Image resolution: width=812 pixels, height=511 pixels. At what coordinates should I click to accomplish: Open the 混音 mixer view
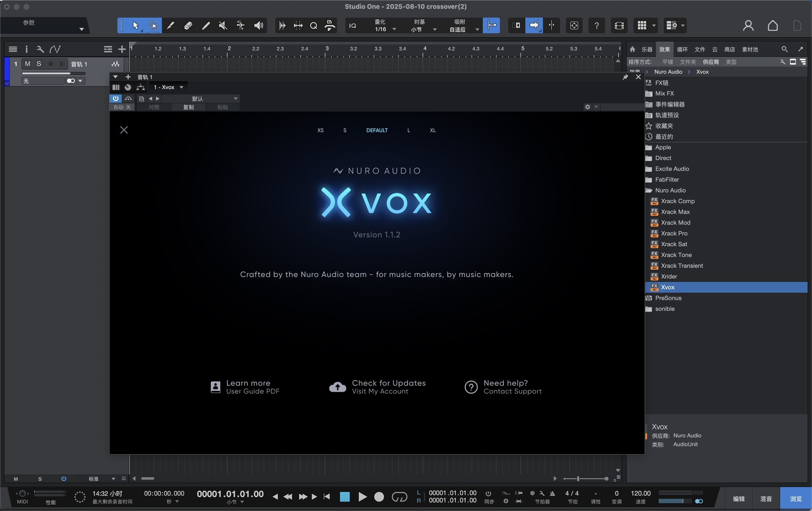click(766, 499)
